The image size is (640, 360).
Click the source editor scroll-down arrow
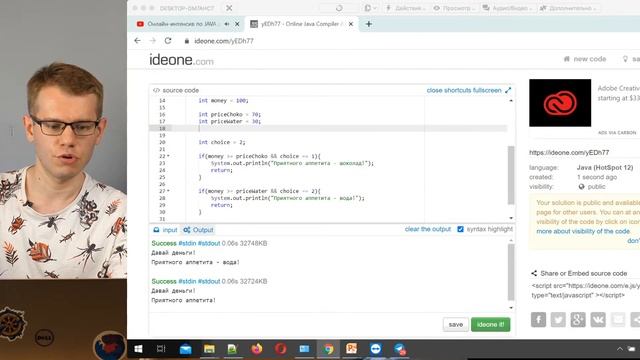pos(511,218)
